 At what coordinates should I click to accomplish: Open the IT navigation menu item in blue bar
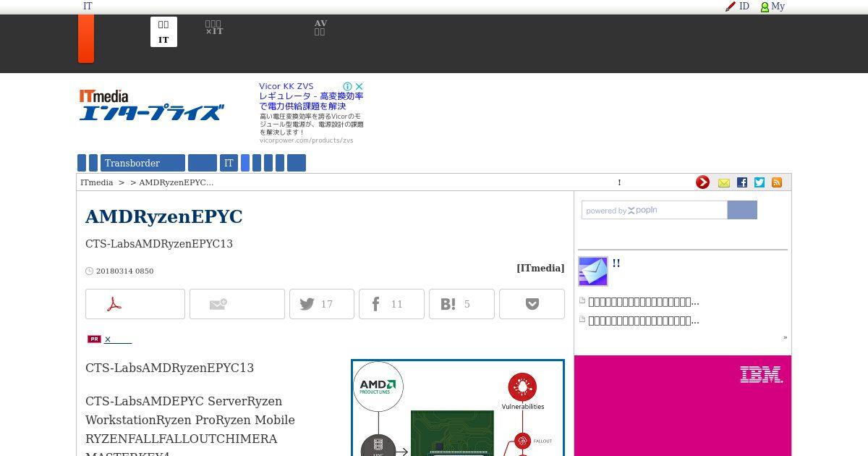[229, 163]
